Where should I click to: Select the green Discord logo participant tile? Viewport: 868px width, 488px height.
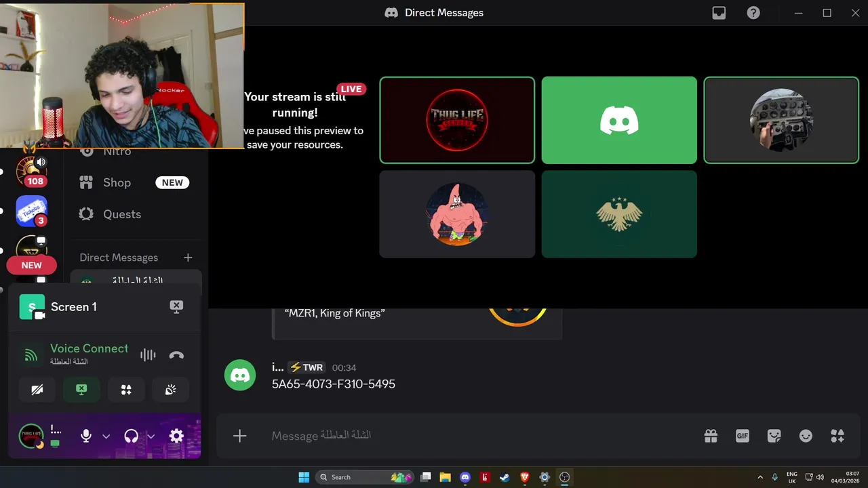(619, 120)
